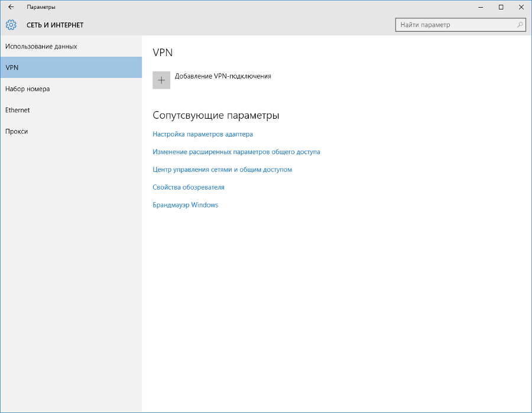
Task: Select the VPN sidebar item
Action: point(71,67)
